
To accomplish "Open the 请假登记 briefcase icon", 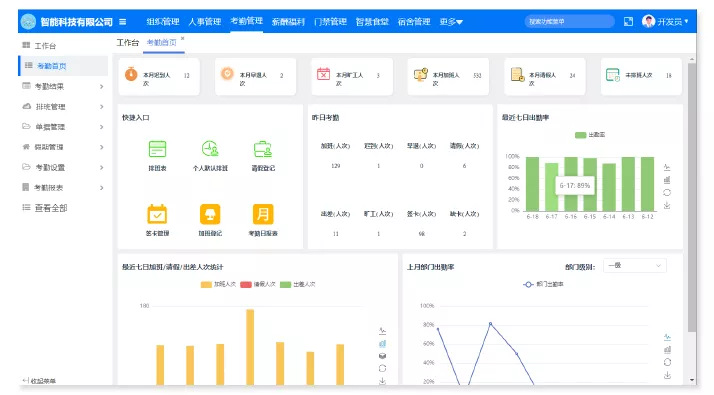I will pos(263,149).
